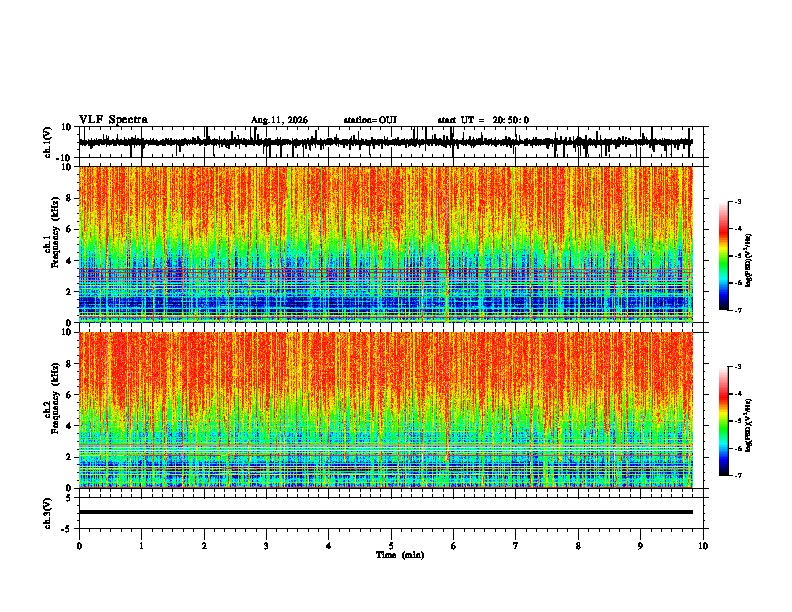Click the "8" kHz tick on ch.1 spectrogram
The image size is (792, 612).
tap(69, 198)
